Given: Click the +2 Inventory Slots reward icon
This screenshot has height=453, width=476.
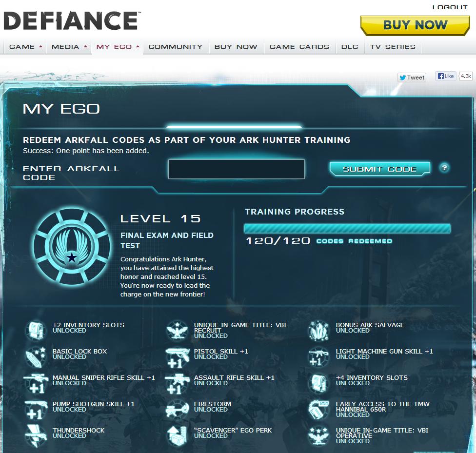Looking at the screenshot, I should 36,330.
